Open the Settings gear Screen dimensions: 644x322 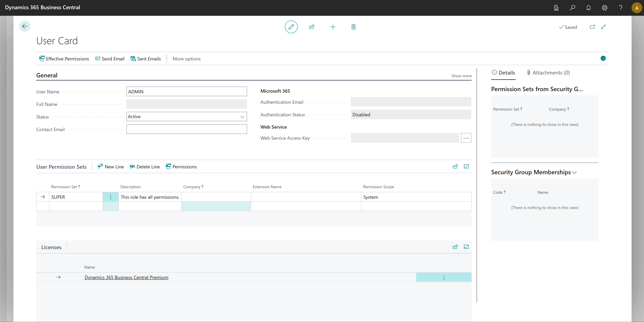tap(605, 8)
